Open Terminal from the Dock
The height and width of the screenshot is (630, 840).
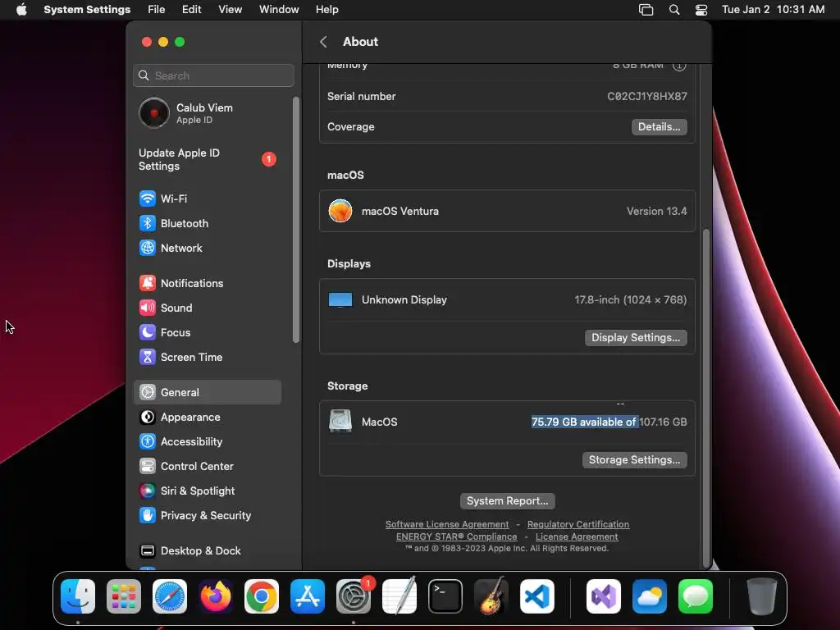(x=445, y=596)
